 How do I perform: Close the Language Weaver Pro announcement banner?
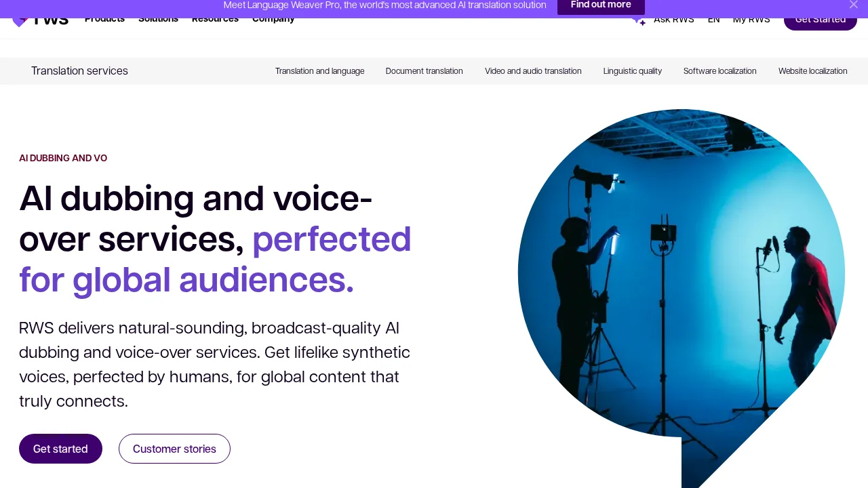(853, 5)
